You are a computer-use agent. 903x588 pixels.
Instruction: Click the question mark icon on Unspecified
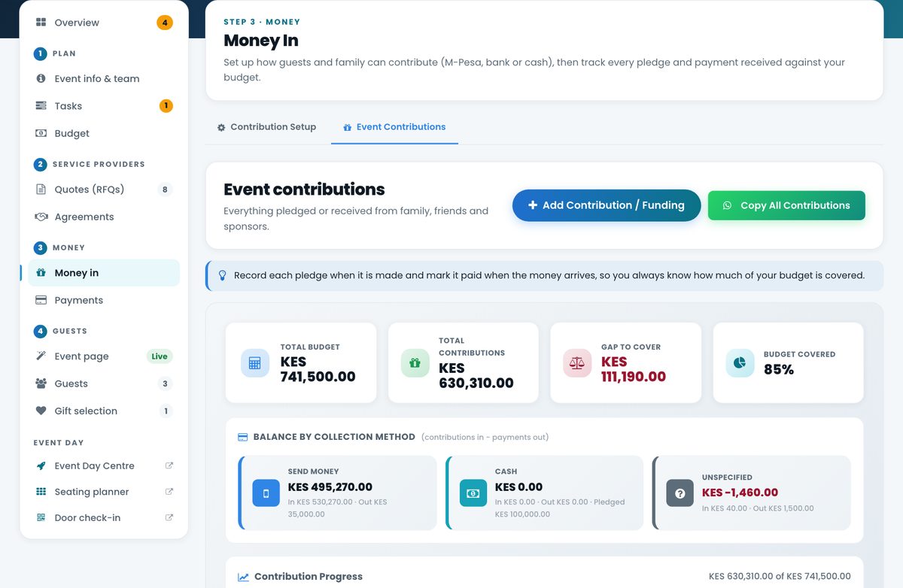coord(680,493)
